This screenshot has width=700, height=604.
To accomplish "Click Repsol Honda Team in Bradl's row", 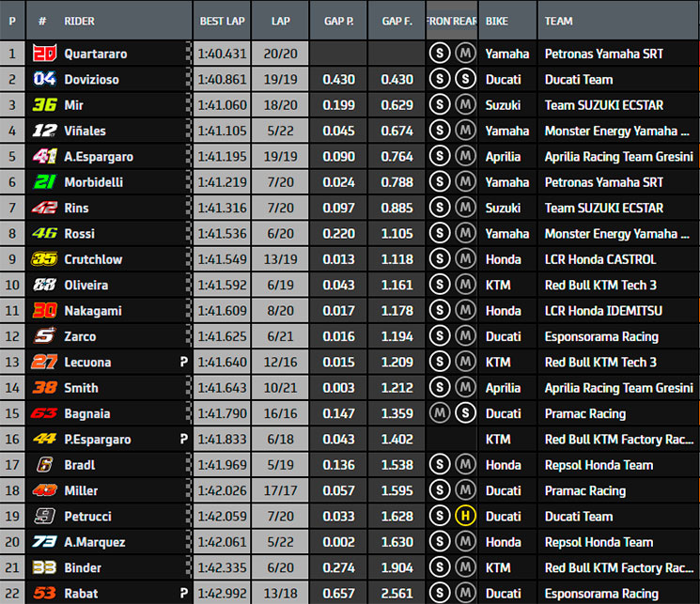I will tap(599, 465).
